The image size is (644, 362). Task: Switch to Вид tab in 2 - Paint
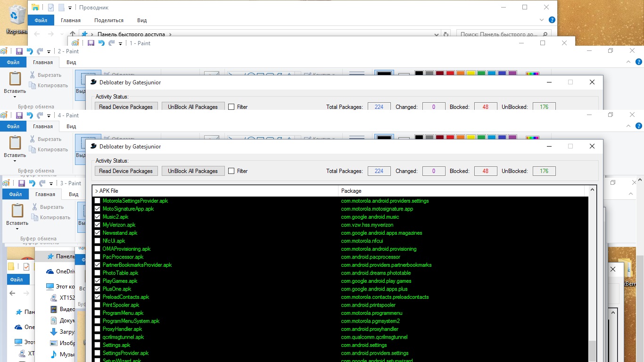71,62
